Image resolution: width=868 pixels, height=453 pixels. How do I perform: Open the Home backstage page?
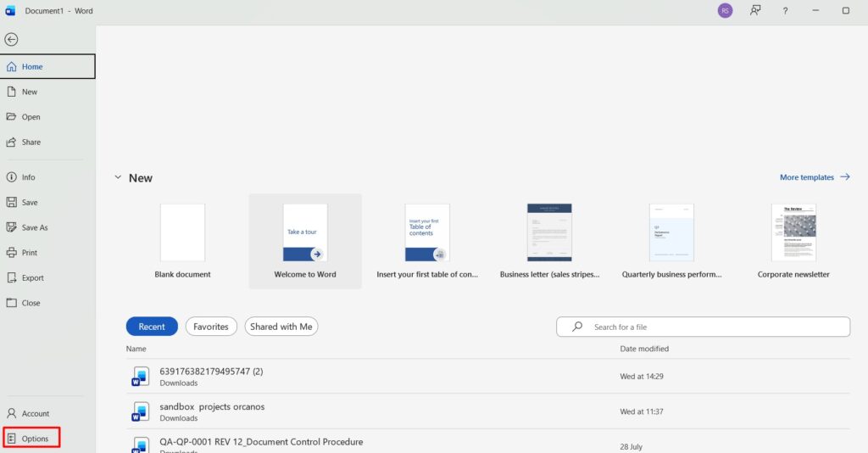click(47, 66)
